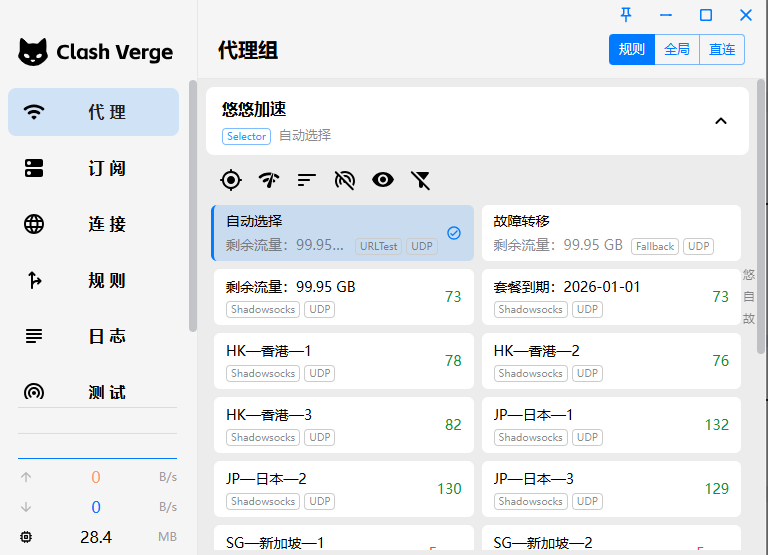This screenshot has width=768, height=555.
Task: Click the sort proxies icon
Action: 306,180
